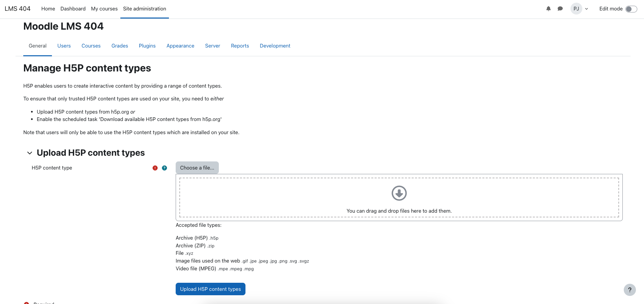Click the Archive (ZIP) .zip entry

click(195, 246)
